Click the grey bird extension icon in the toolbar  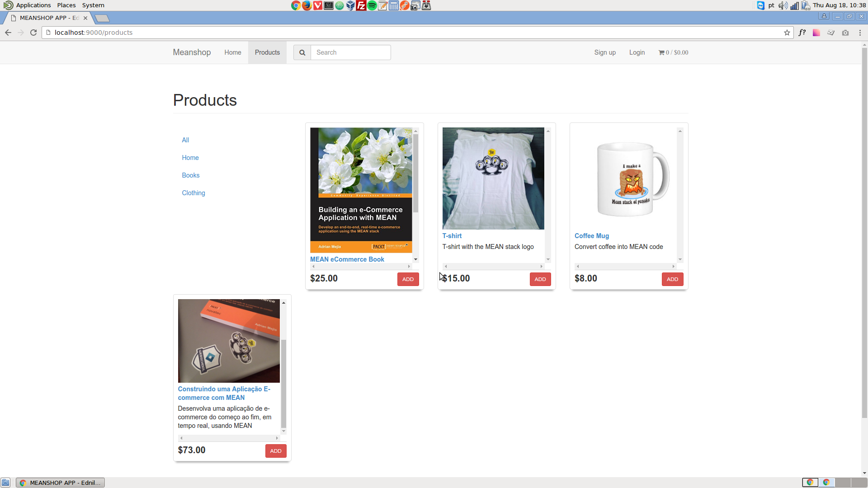pyautogui.click(x=831, y=33)
